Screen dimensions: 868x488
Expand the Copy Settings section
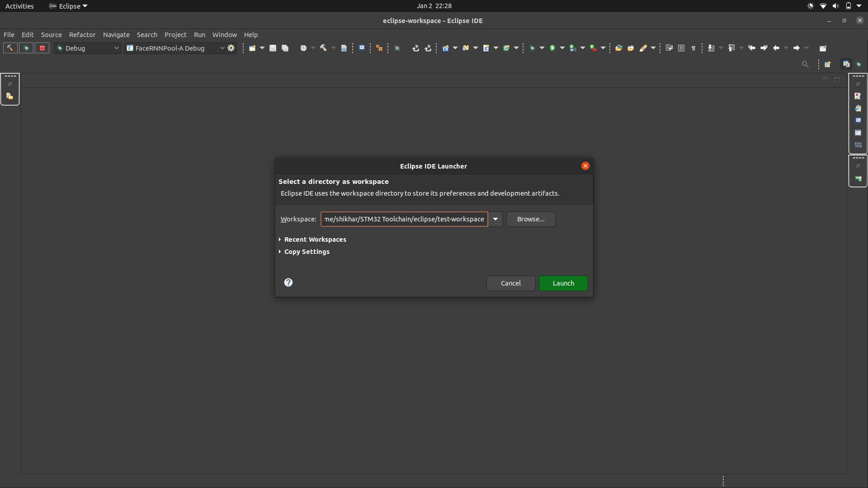307,252
